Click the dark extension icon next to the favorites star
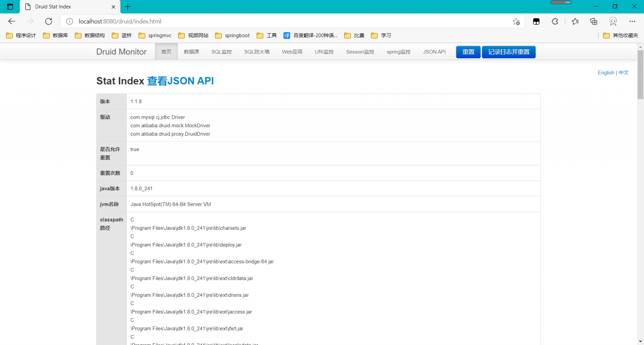The image size is (644, 345). pyautogui.click(x=537, y=22)
